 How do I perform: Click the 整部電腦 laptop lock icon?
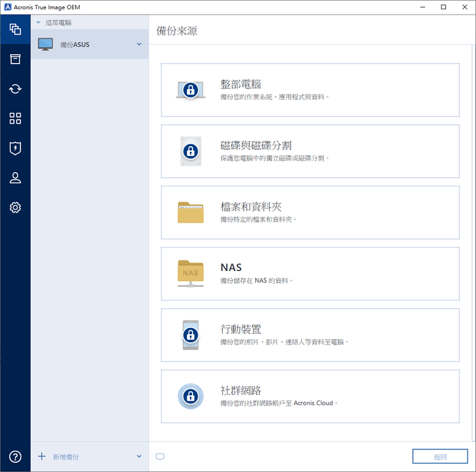190,90
